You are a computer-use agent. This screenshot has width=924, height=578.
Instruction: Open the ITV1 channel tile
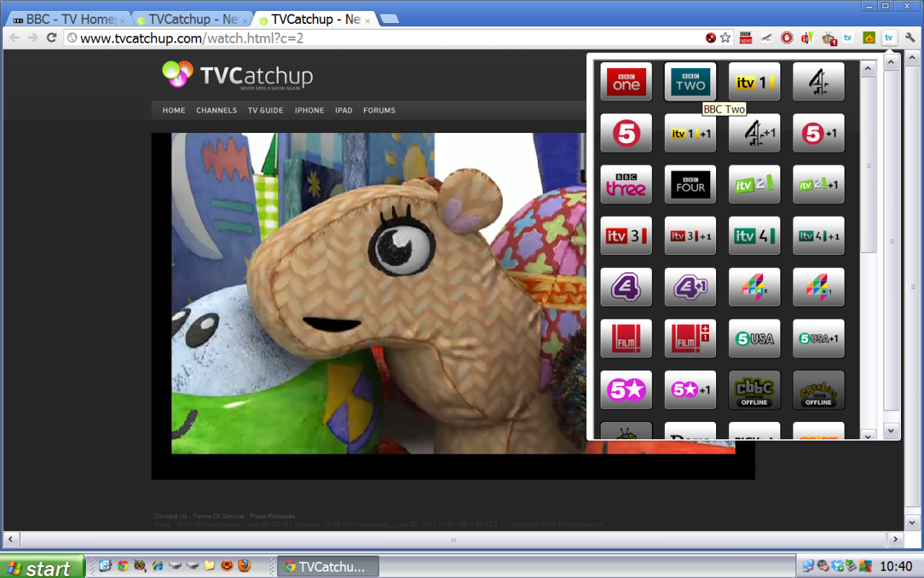pos(754,82)
